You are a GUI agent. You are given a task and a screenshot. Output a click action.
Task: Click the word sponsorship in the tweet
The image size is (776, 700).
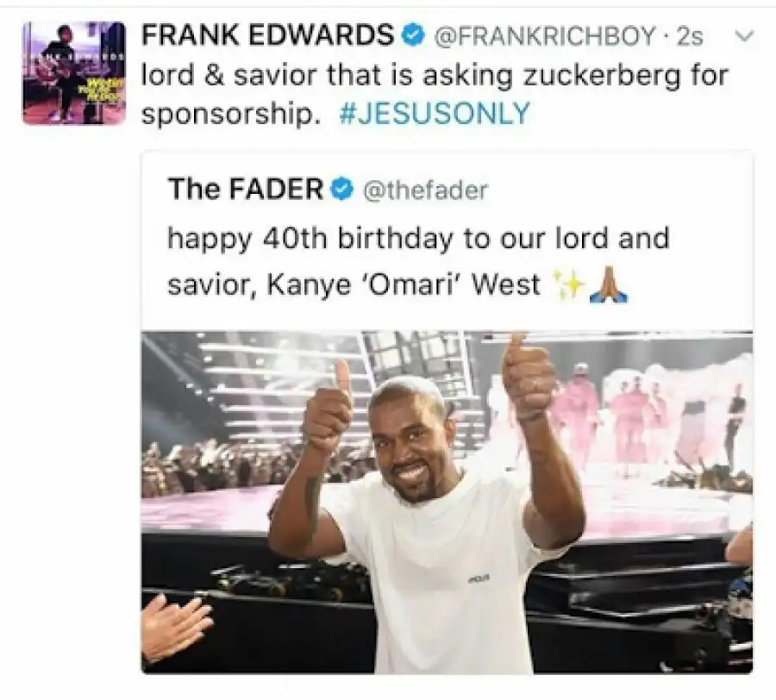point(228,115)
